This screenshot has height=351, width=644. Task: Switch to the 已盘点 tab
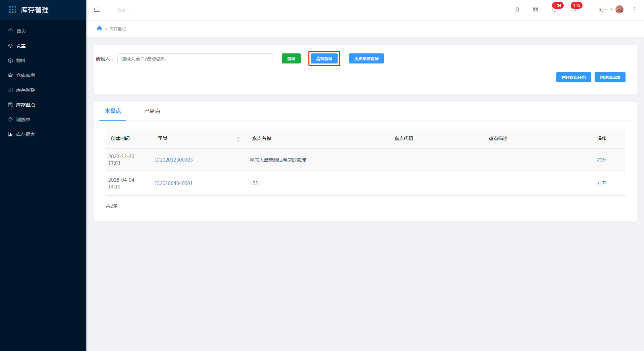pos(152,111)
